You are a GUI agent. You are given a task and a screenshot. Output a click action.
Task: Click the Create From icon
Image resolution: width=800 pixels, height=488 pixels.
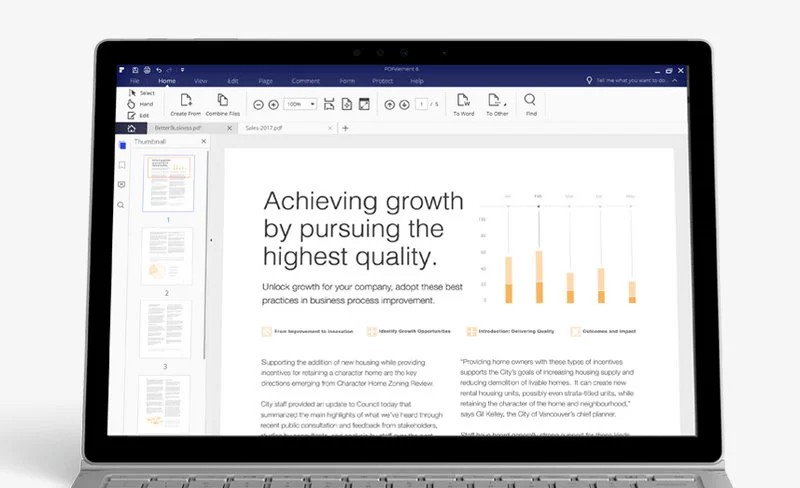tap(186, 101)
